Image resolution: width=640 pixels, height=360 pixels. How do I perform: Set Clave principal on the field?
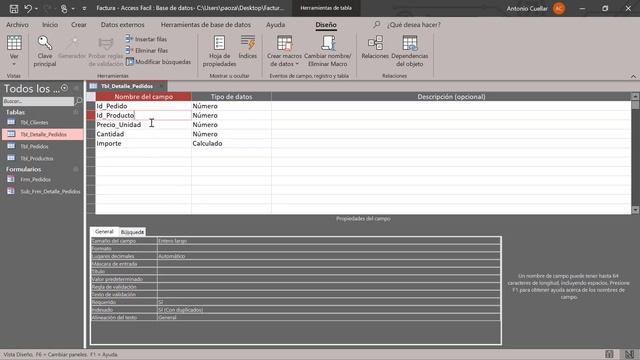(45, 51)
